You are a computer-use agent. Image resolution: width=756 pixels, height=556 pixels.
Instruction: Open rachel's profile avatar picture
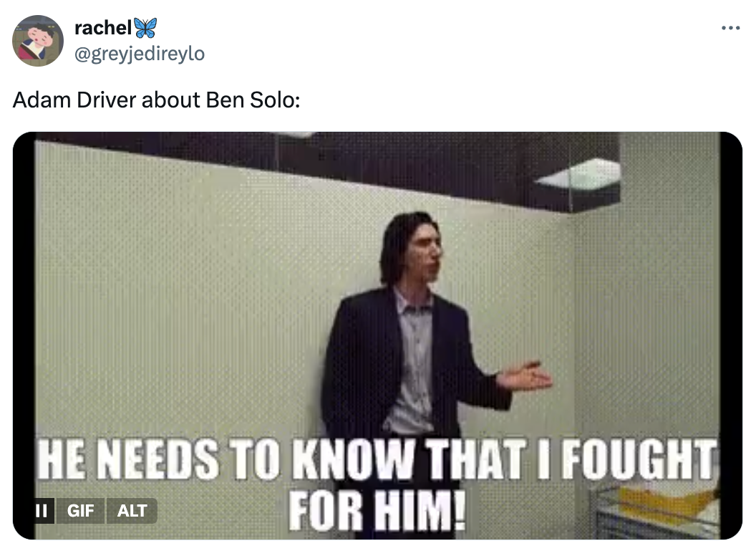coord(38,41)
